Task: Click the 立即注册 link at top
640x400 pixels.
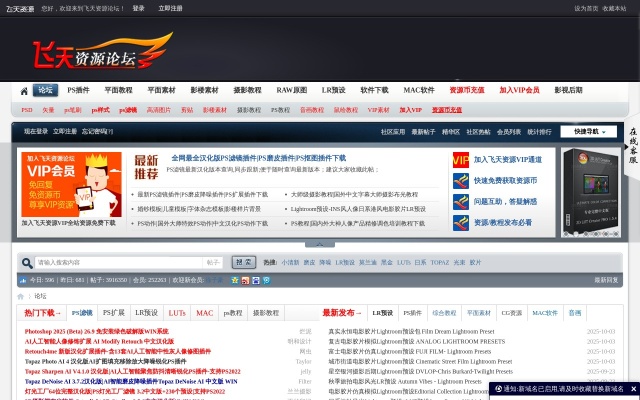Action: point(170,8)
